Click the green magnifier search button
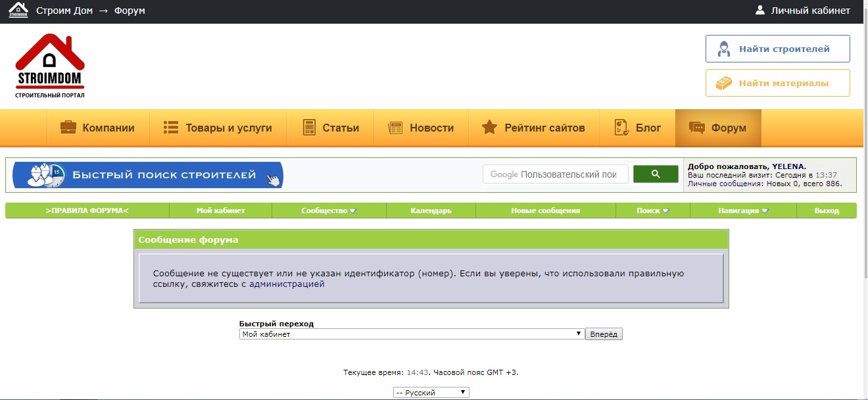Image resolution: width=868 pixels, height=400 pixels. (656, 174)
